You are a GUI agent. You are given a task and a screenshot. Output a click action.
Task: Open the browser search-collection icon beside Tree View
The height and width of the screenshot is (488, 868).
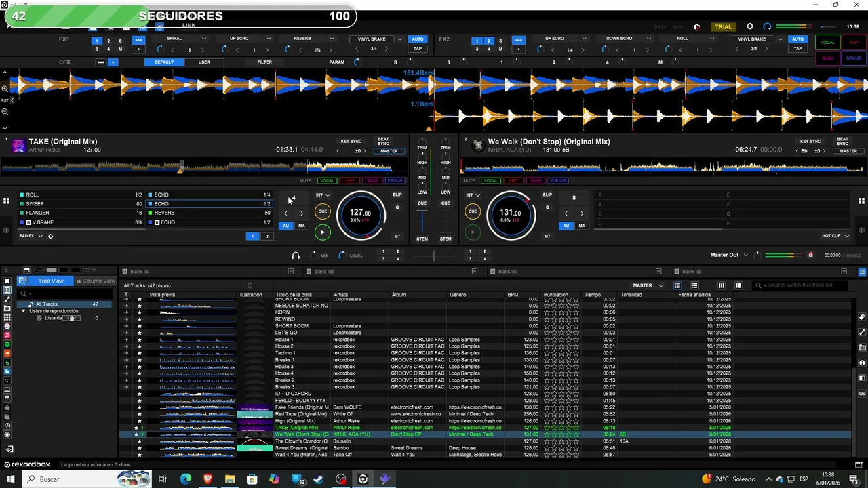pos(22,281)
